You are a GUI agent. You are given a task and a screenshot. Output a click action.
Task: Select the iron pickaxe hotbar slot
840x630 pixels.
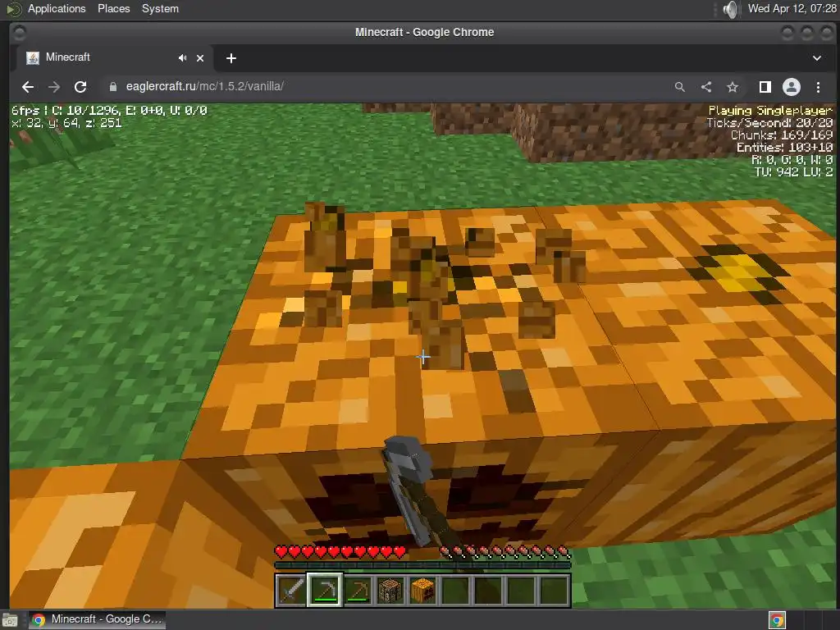click(325, 591)
